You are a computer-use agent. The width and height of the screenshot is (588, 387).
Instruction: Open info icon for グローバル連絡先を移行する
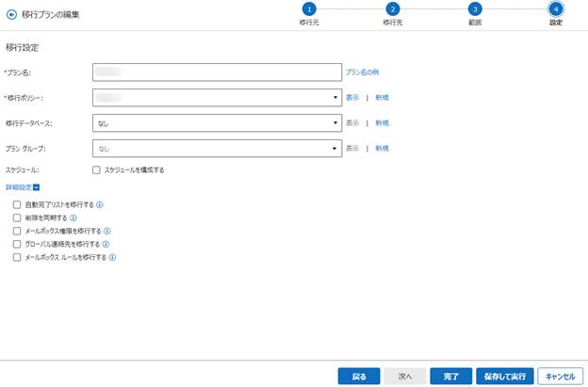106,244
